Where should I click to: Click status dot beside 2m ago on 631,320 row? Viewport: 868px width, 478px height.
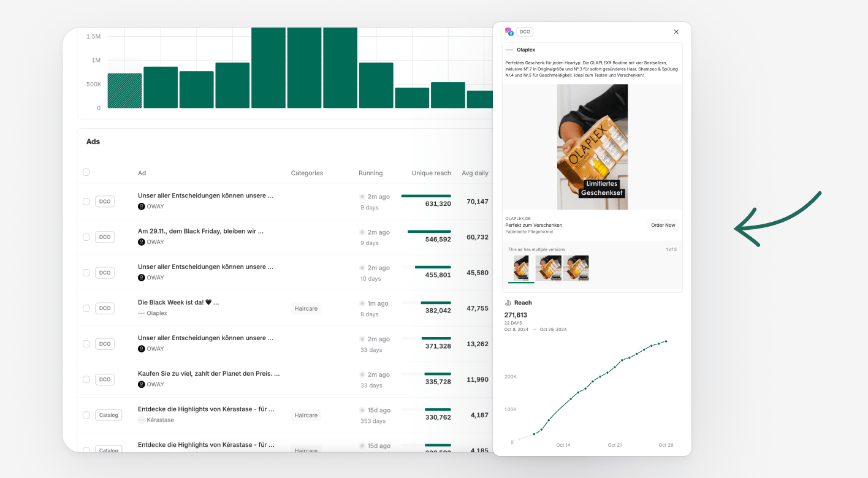point(362,197)
